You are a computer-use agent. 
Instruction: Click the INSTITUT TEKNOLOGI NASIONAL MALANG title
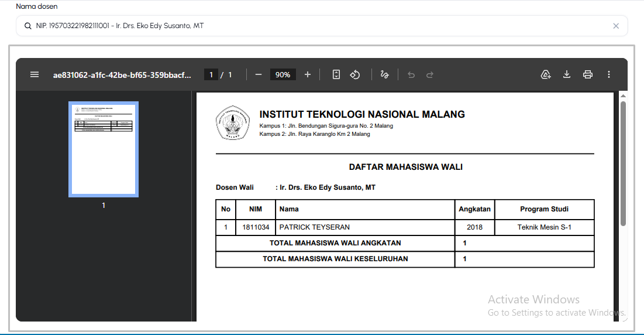(x=362, y=114)
